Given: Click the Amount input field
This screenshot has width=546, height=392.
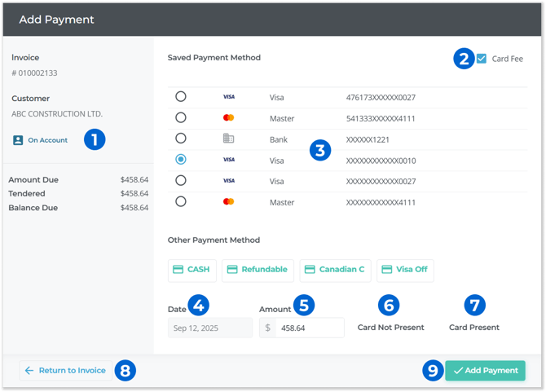Looking at the screenshot, I should pyautogui.click(x=308, y=328).
